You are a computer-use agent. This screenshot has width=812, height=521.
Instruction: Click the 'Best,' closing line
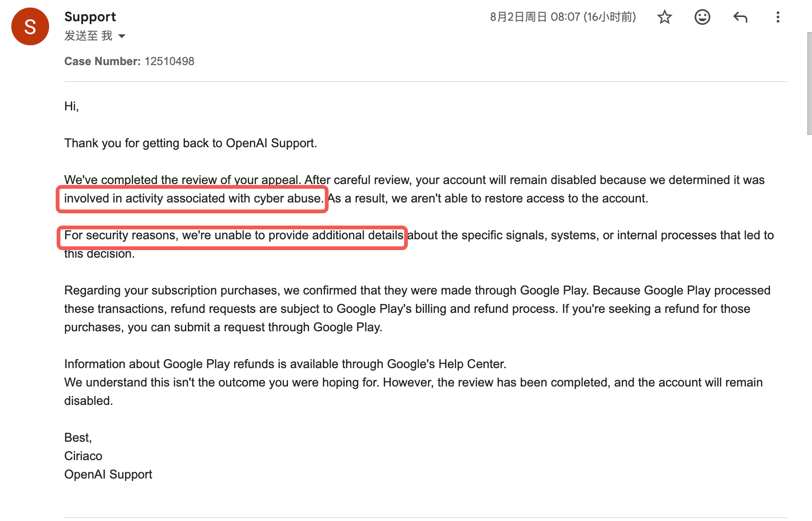pos(78,437)
